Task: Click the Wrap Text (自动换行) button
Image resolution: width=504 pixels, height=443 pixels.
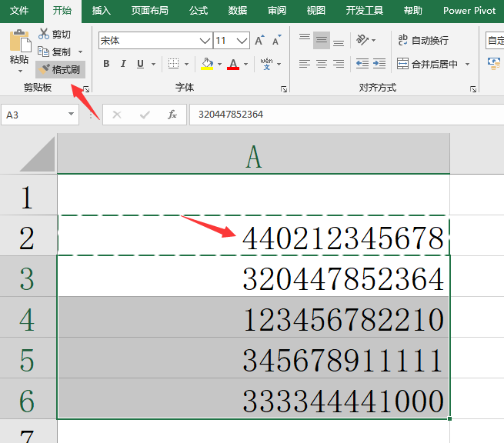Action: [x=423, y=40]
